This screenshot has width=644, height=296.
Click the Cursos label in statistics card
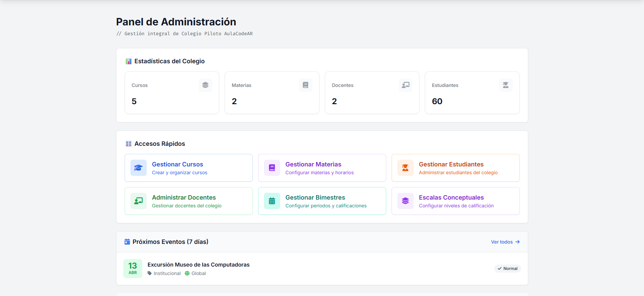click(140, 85)
